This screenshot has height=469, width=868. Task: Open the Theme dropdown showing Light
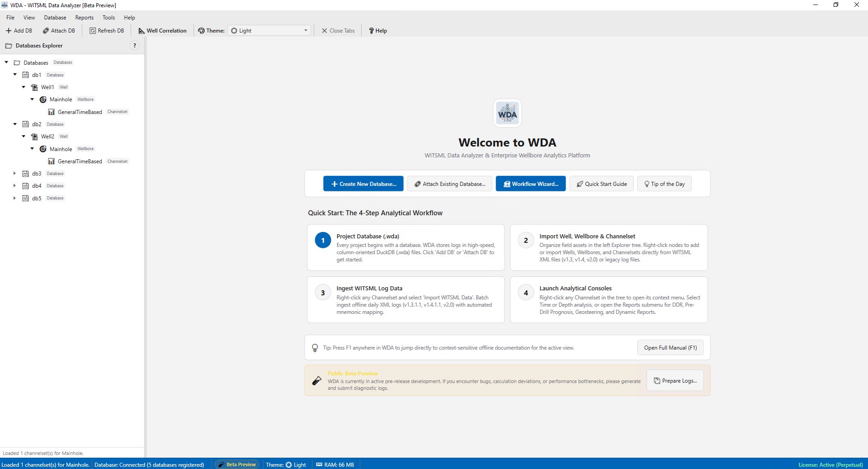coord(269,31)
